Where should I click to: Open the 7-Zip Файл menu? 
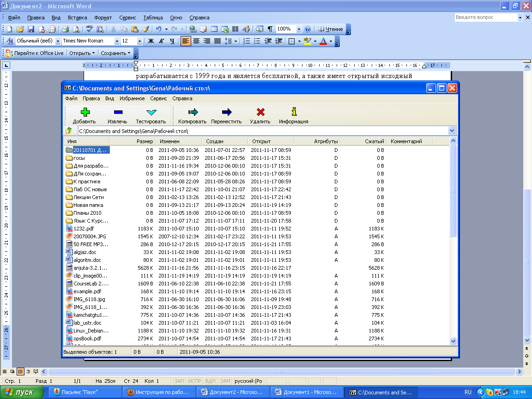71,98
